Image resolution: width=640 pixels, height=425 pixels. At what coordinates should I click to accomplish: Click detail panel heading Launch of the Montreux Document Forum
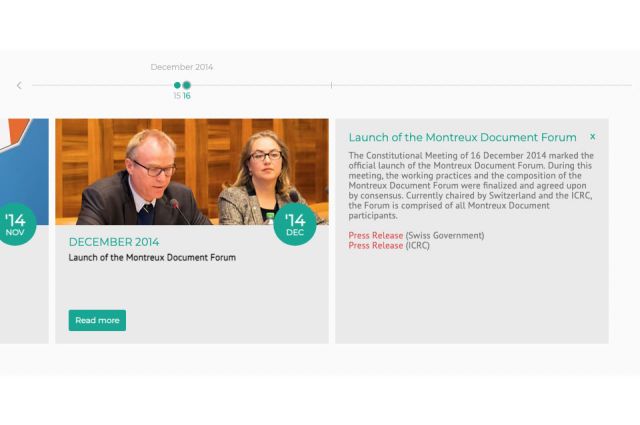click(462, 138)
